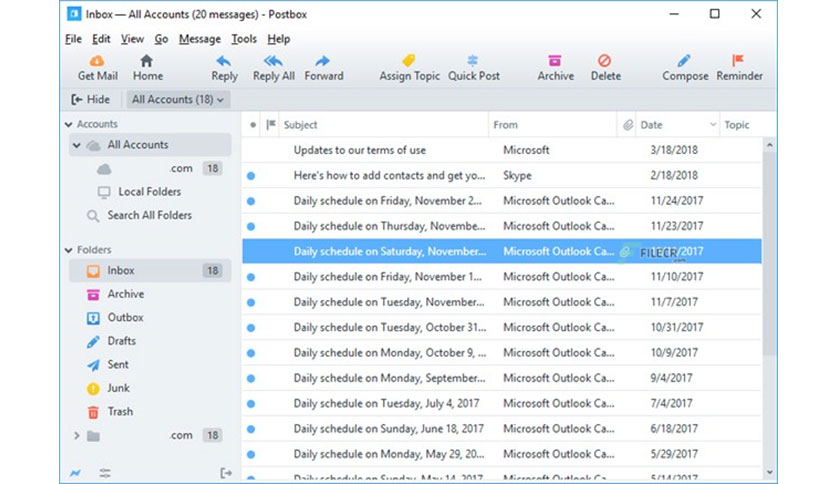Viewport: 836px width, 484px height.
Task: Sort by the flag column header
Action: (271, 125)
